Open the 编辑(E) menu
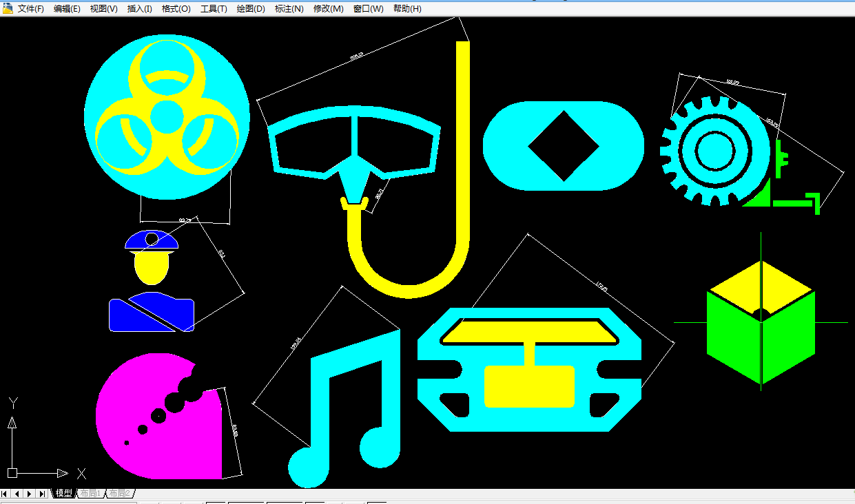855x504 pixels. tap(67, 9)
